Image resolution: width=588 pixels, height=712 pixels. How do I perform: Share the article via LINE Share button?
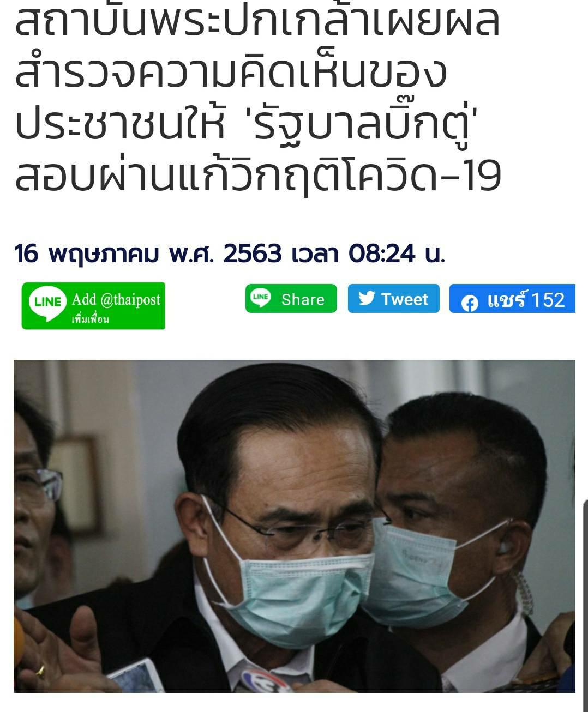pos(291,299)
